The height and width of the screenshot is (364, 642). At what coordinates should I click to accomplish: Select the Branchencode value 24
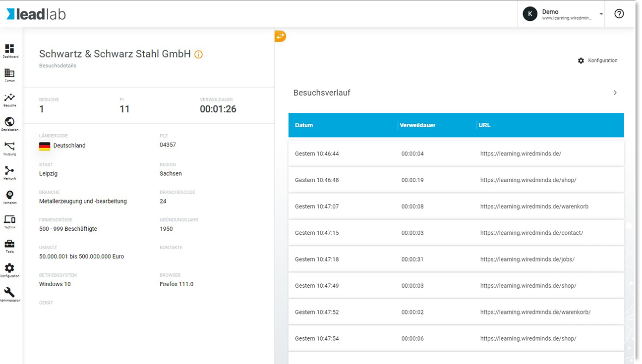click(163, 202)
